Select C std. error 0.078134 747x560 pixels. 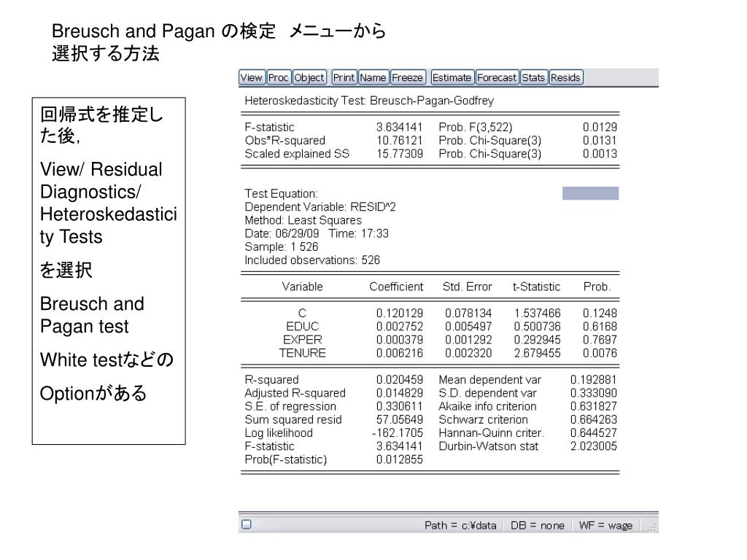coord(468,314)
